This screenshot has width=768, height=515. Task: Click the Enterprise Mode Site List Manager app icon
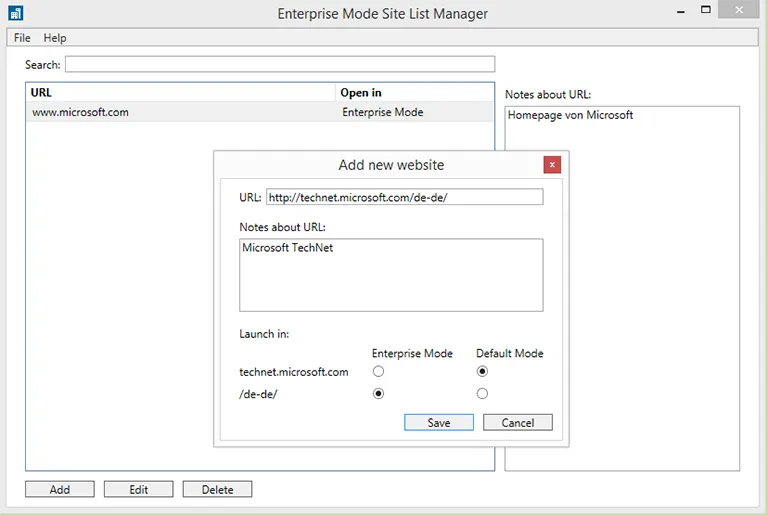16,13
